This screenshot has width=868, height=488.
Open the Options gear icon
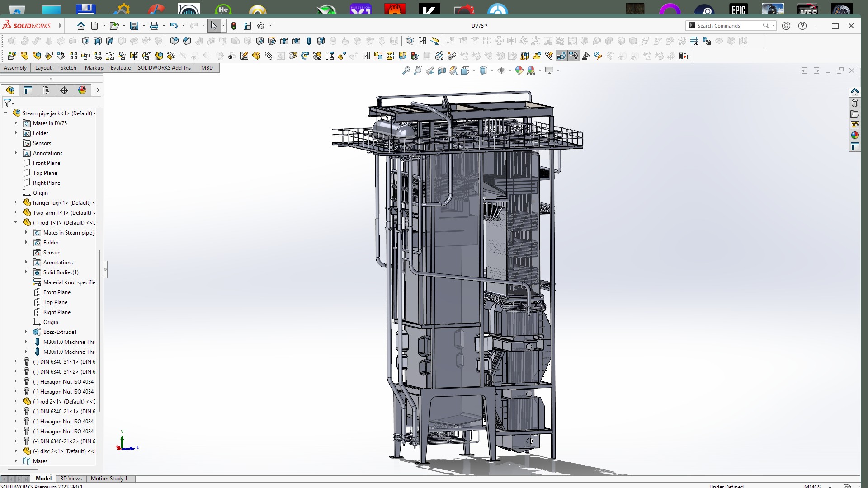coord(261,26)
